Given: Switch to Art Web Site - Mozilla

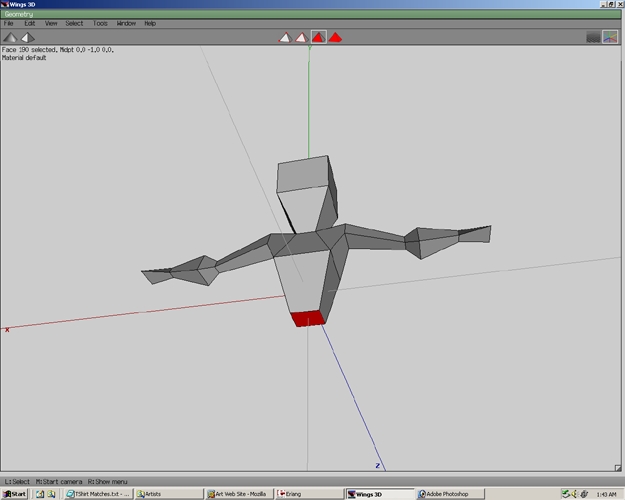Looking at the screenshot, I should (239, 494).
